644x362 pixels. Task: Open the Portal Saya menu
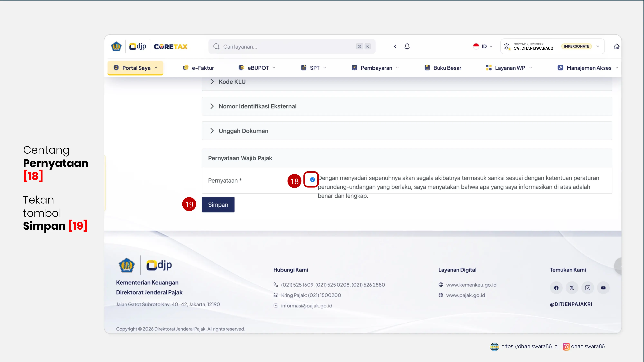pos(135,68)
